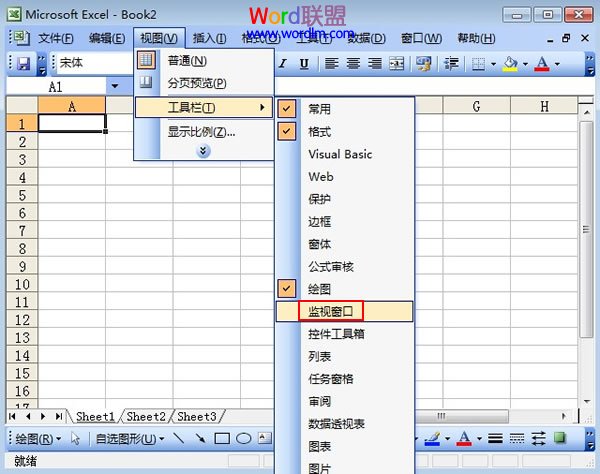Viewport: 600px width, 474px height.
Task: Open the 自选图形(U) dropdown menu
Action: click(x=130, y=438)
